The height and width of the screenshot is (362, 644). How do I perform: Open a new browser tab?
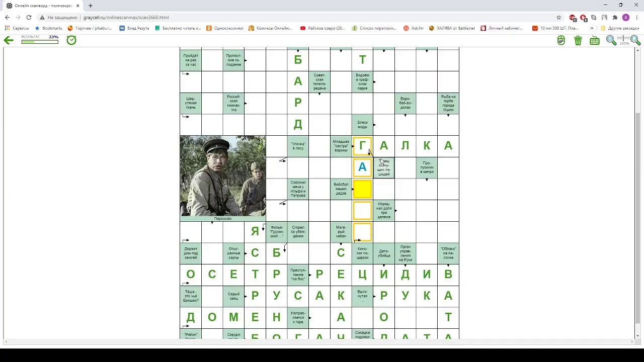coord(91,6)
